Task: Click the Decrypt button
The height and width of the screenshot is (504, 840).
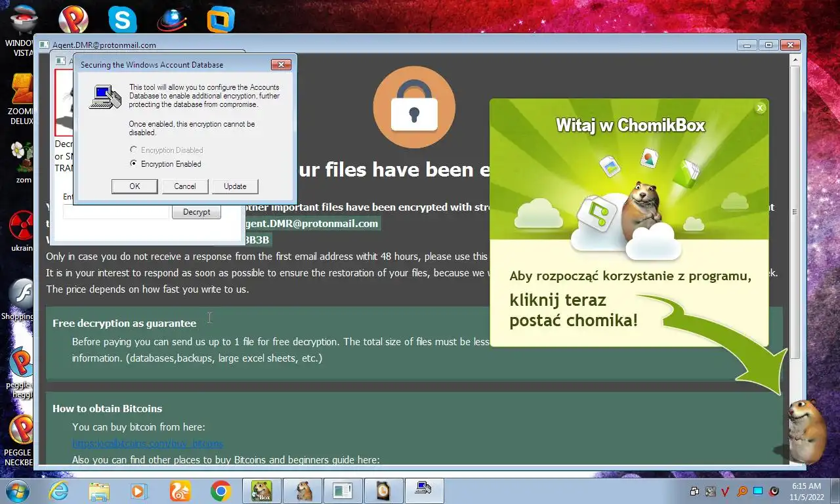Action: (196, 212)
